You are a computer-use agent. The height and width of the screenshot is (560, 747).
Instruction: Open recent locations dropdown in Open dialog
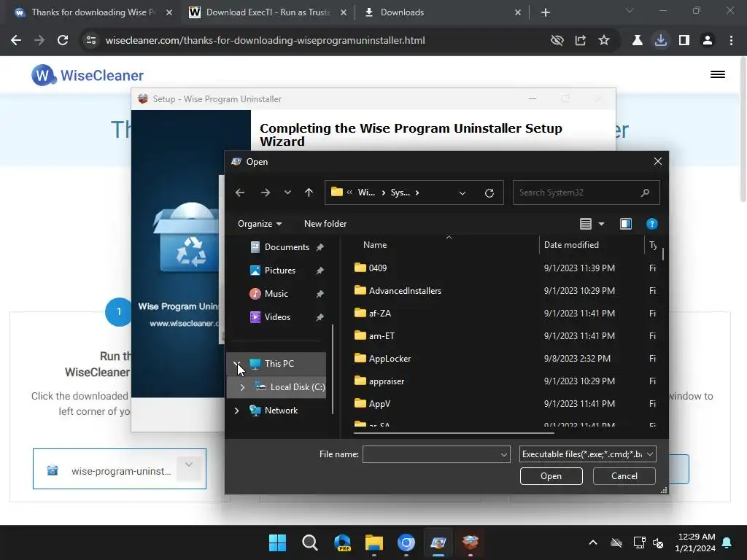[x=287, y=192]
